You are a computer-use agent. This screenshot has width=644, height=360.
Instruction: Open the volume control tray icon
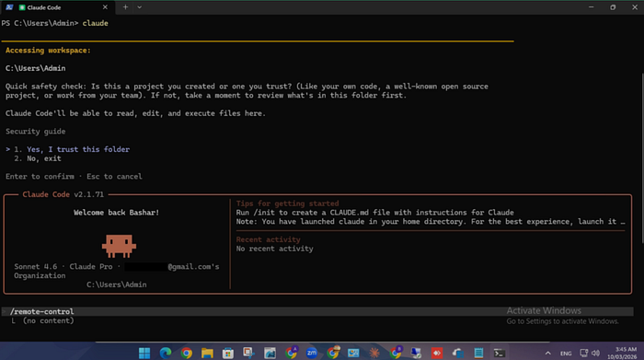[596, 353]
